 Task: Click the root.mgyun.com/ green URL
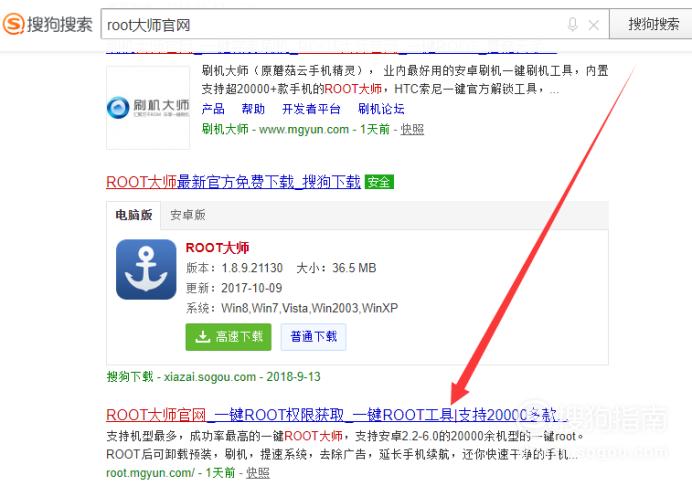pos(150,473)
